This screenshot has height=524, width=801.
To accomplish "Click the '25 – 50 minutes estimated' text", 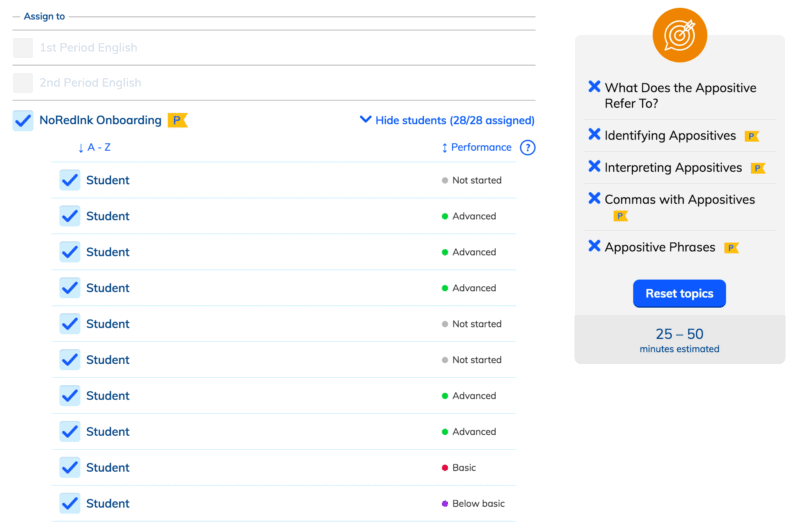I will tap(679, 340).
